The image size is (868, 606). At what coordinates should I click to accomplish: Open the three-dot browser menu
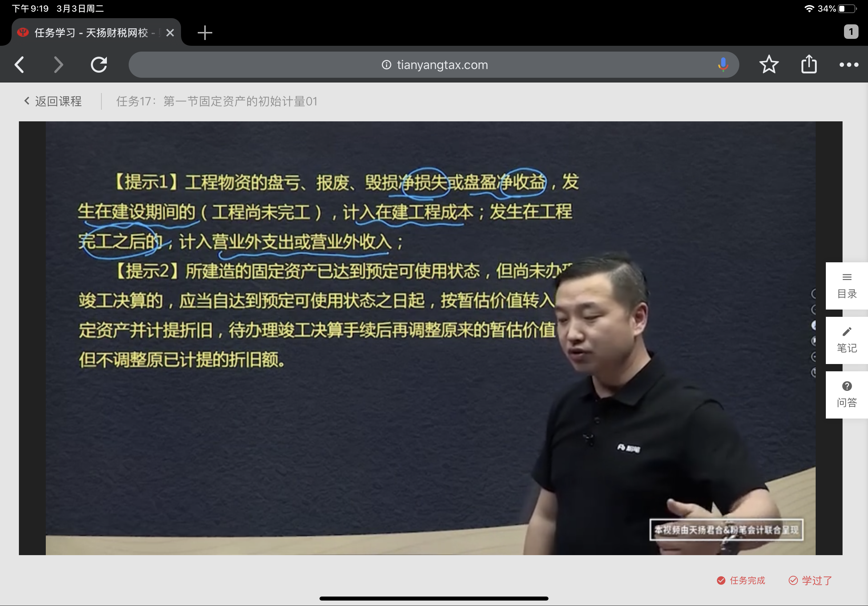click(848, 65)
